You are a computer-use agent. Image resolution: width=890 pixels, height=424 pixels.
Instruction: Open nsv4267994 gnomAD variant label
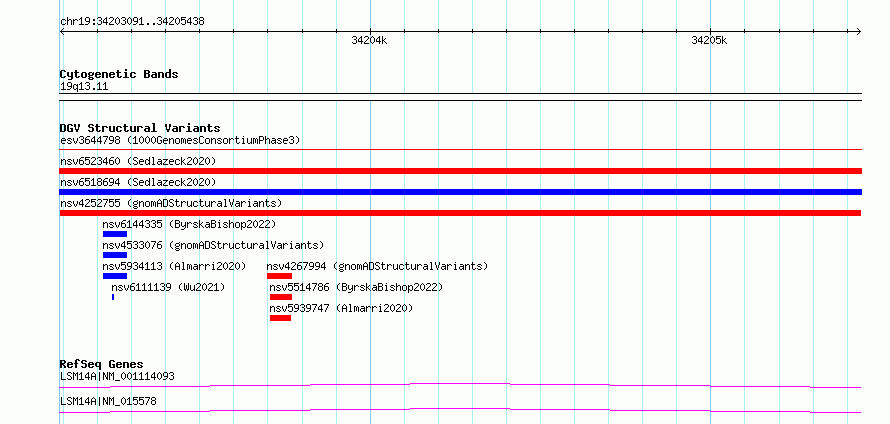click(377, 266)
